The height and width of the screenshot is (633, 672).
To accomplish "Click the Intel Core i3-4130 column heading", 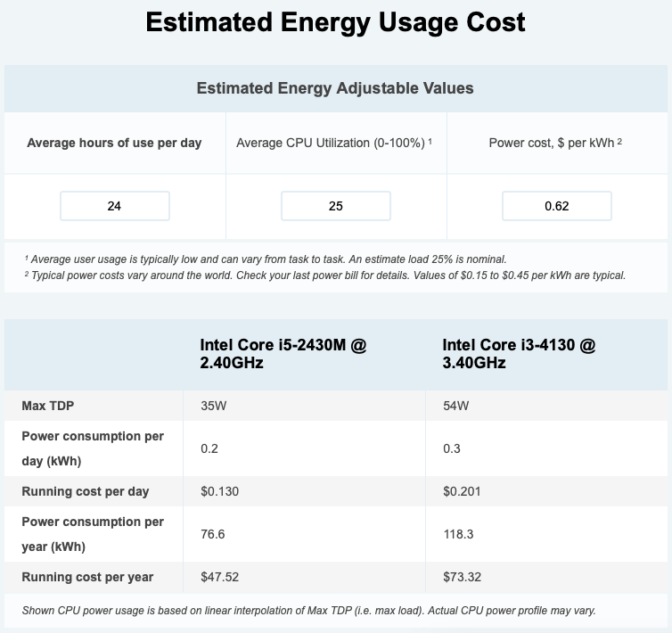I will (x=519, y=354).
